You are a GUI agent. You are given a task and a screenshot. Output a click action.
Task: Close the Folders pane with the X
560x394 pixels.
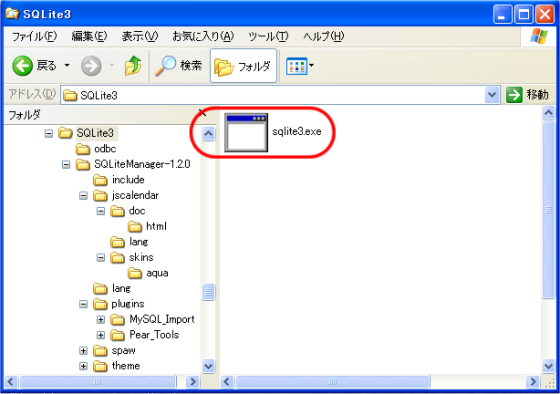(202, 113)
